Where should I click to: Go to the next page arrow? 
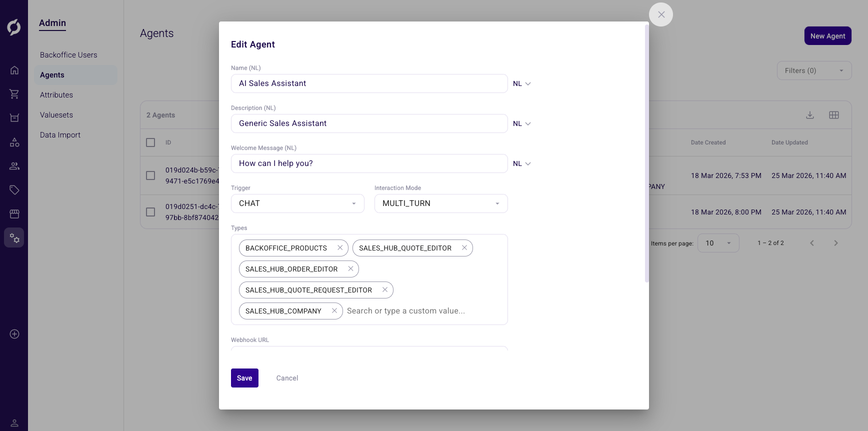pos(836,243)
